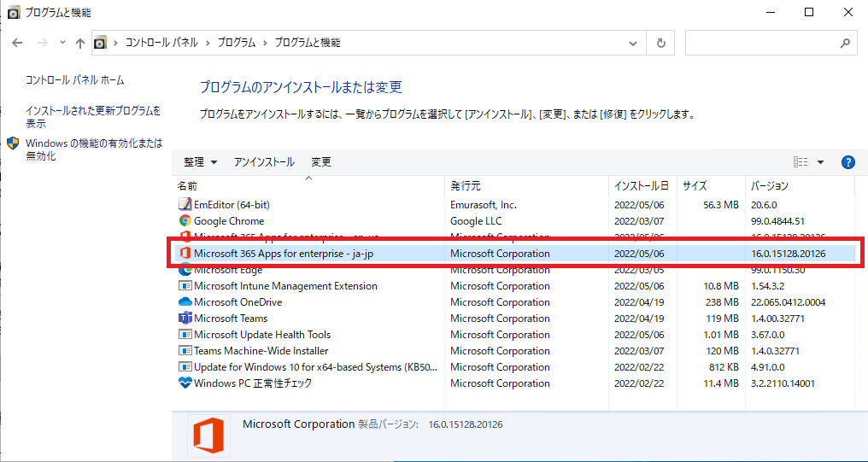This screenshot has height=462, width=868.
Task: Select Google LLC publisher cell
Action: [476, 221]
